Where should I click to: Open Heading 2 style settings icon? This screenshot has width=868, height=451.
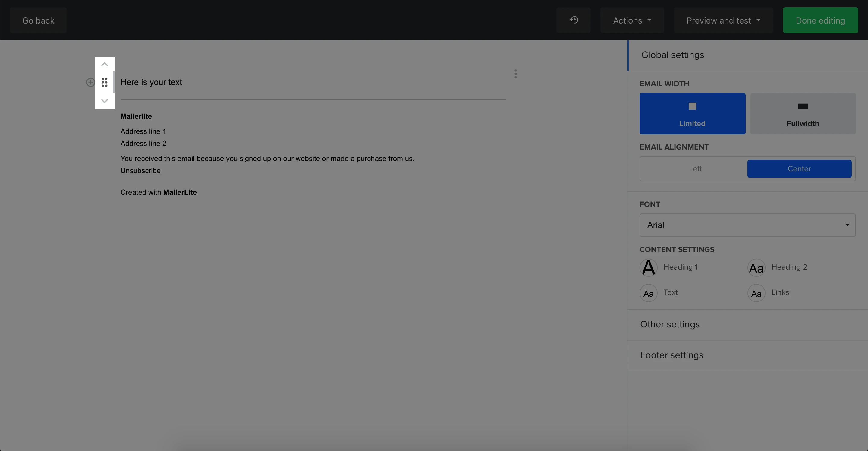click(756, 268)
